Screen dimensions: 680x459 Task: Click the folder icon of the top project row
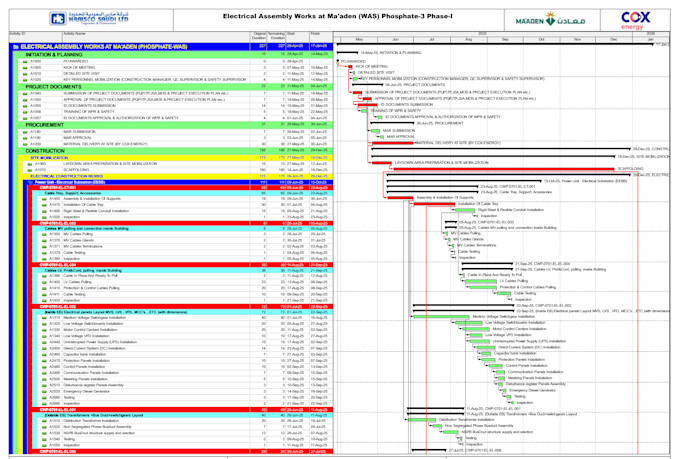16,47
